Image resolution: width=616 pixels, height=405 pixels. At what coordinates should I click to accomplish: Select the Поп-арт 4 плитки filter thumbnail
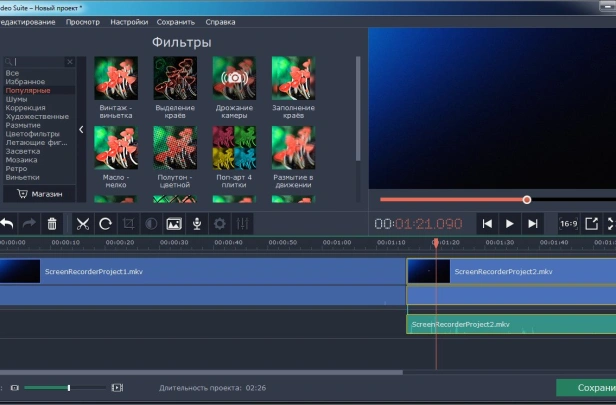(234, 148)
